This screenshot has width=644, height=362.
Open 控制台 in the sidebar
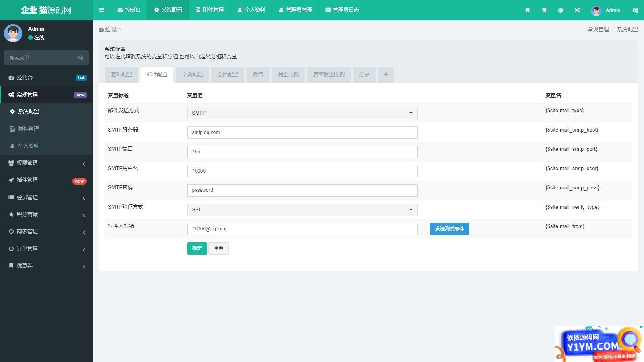46,77
